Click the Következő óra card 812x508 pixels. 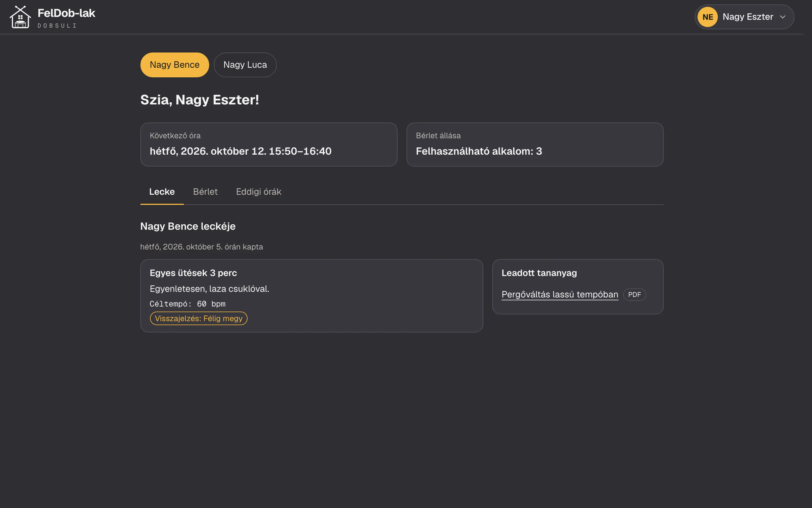(268, 144)
